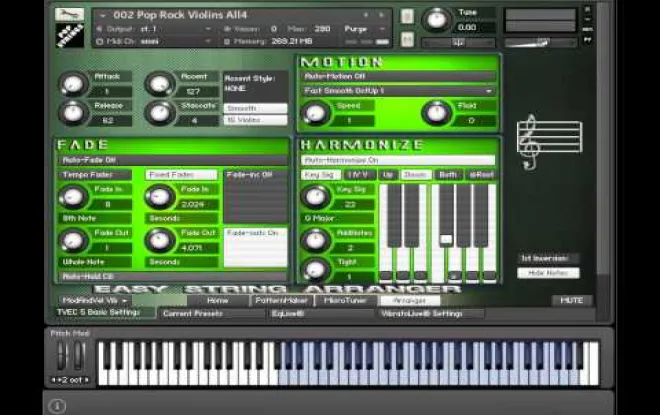This screenshot has width=660, height=415.
Task: Select the Key Sig harmonize mode button
Action: [319, 175]
